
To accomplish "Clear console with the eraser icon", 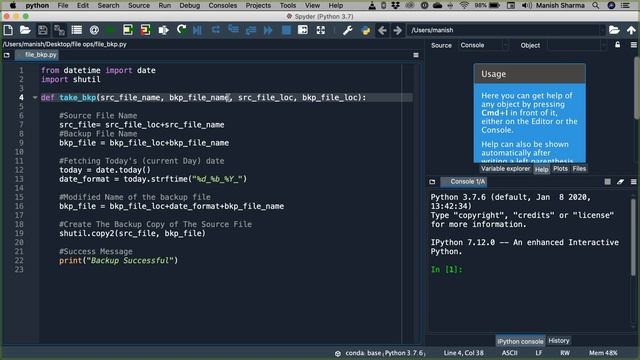I will pyautogui.click(x=620, y=182).
